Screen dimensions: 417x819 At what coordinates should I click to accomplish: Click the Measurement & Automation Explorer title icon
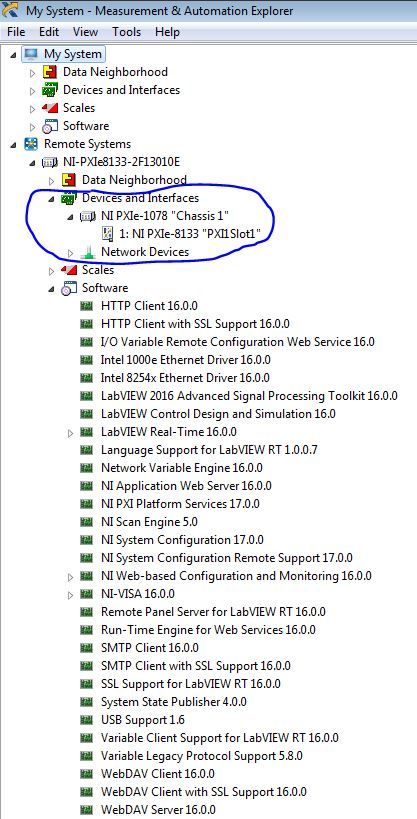(10, 10)
